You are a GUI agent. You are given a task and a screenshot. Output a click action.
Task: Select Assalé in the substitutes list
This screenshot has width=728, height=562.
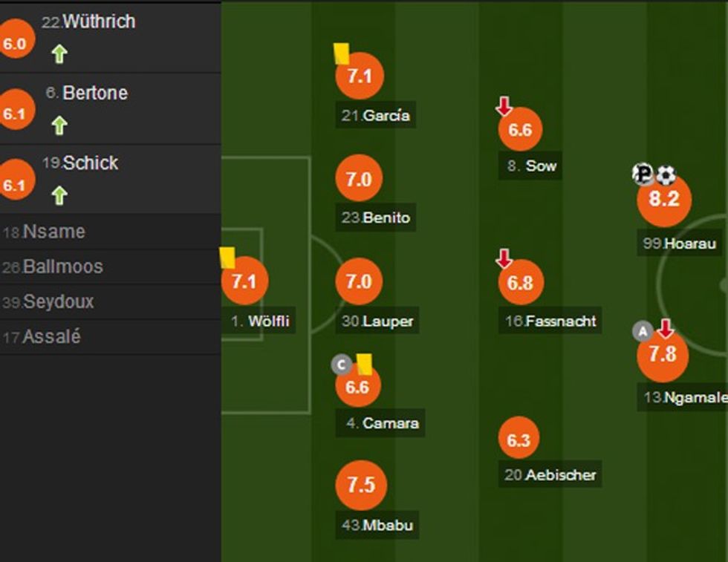tap(51, 337)
